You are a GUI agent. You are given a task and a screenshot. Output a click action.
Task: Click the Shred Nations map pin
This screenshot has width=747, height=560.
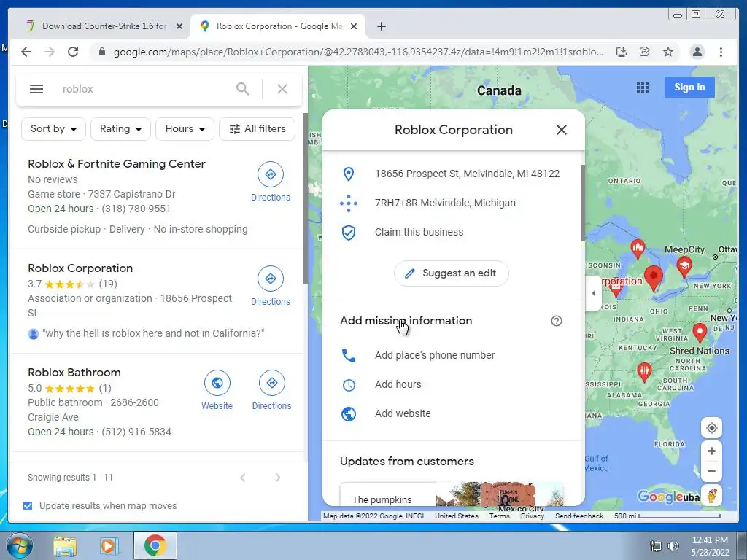click(x=700, y=332)
